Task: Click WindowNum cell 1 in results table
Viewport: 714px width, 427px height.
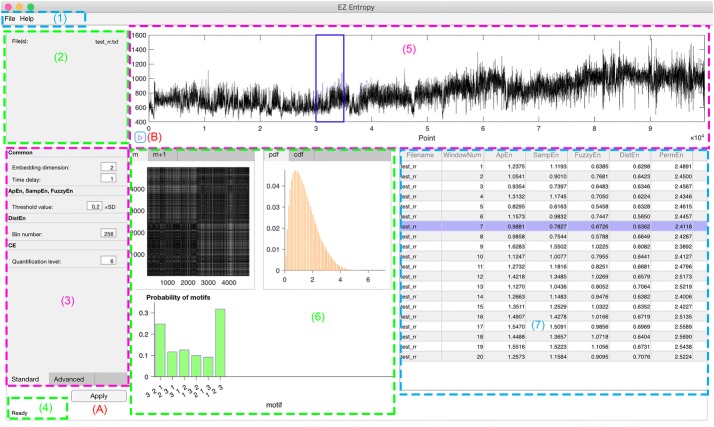Action: click(x=462, y=166)
